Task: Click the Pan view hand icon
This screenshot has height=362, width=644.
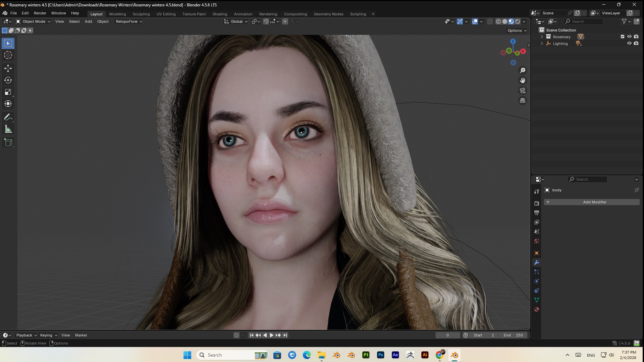Action: coord(523,80)
